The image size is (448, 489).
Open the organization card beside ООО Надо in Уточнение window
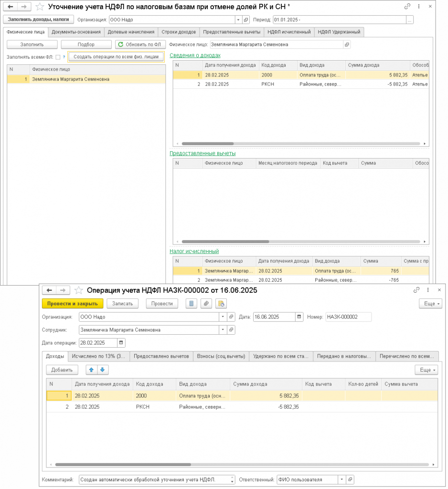click(x=246, y=20)
